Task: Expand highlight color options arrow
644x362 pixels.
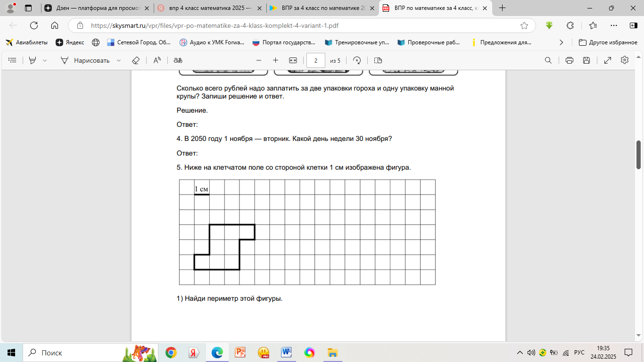Action: [45, 60]
